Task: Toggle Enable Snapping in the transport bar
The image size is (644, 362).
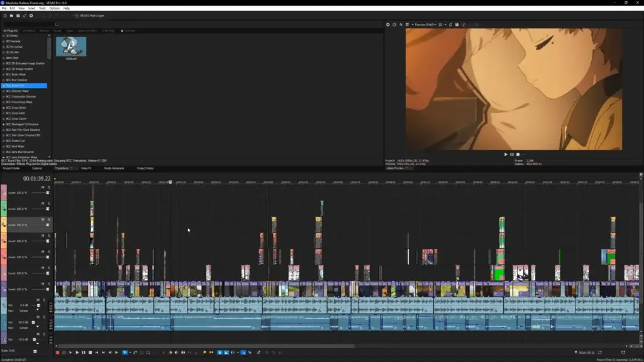Action: 219,353
